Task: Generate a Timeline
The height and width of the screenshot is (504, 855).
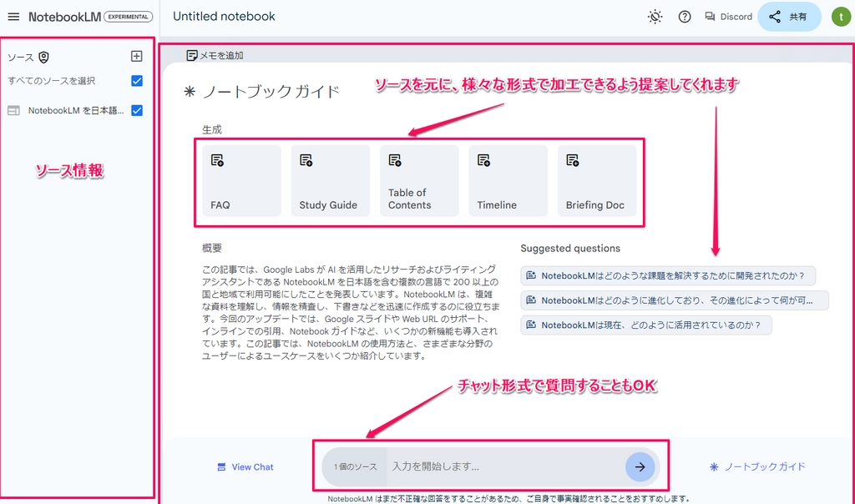Action: pyautogui.click(x=508, y=180)
